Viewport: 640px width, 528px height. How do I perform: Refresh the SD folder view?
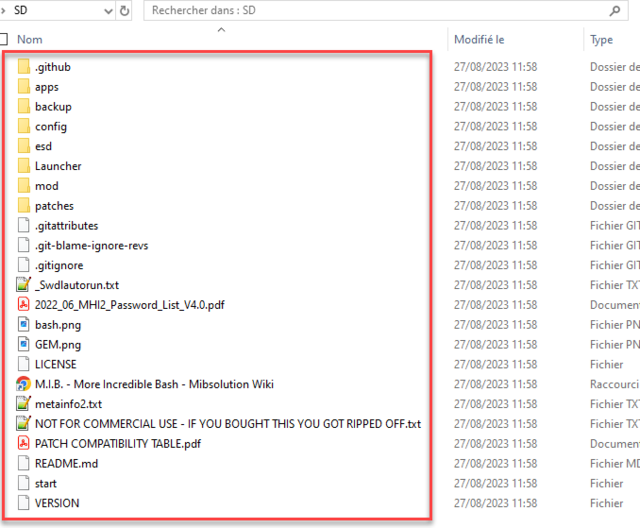click(x=124, y=11)
